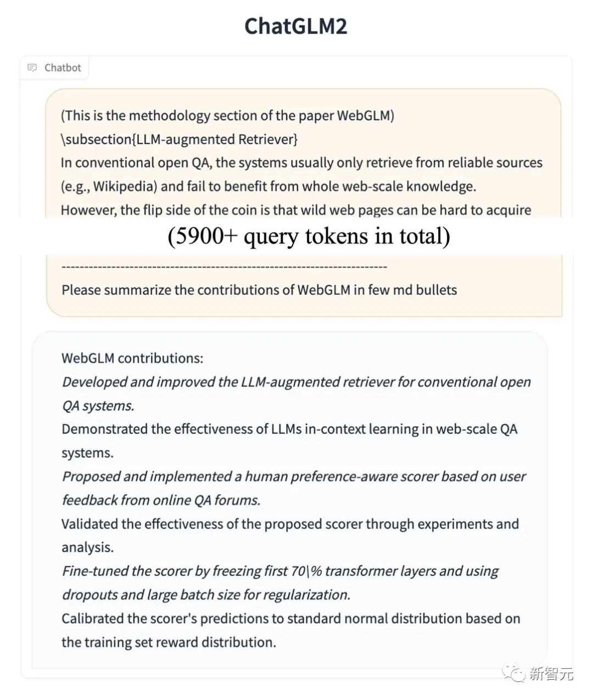Screen dimensions: 593x700
Task: Click the "(This is the methodology section" line
Action: point(227,115)
